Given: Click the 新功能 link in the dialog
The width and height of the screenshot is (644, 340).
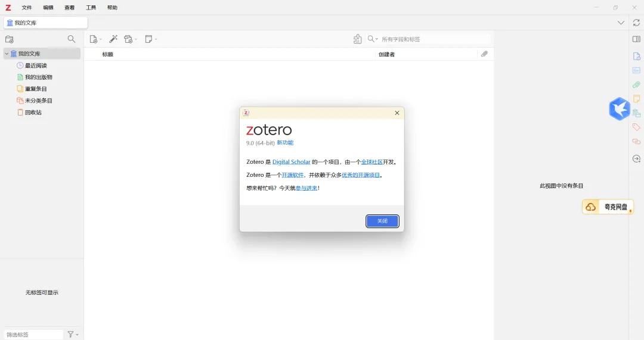Looking at the screenshot, I should click(285, 143).
